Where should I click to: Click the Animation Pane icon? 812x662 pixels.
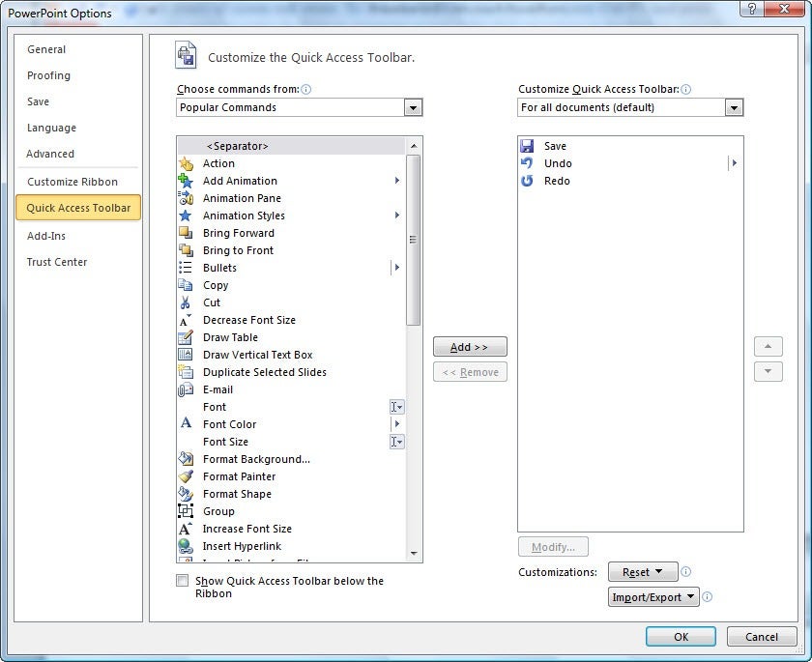tap(186, 198)
